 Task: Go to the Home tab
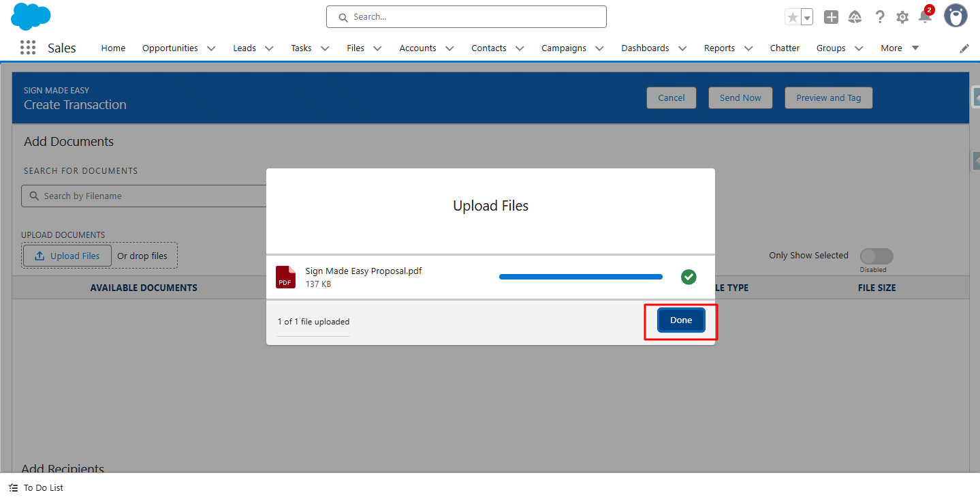click(113, 48)
